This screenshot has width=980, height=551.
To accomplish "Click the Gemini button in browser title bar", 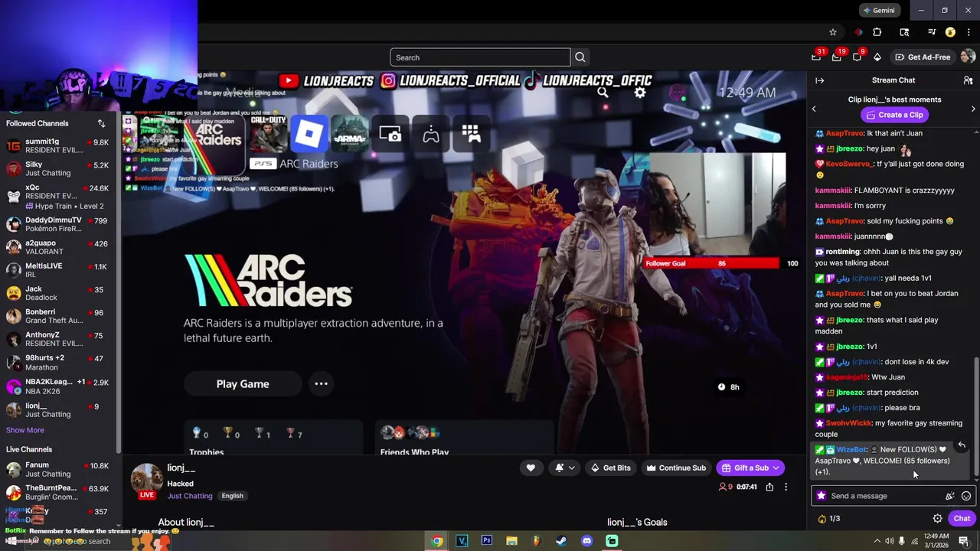I will click(x=878, y=11).
